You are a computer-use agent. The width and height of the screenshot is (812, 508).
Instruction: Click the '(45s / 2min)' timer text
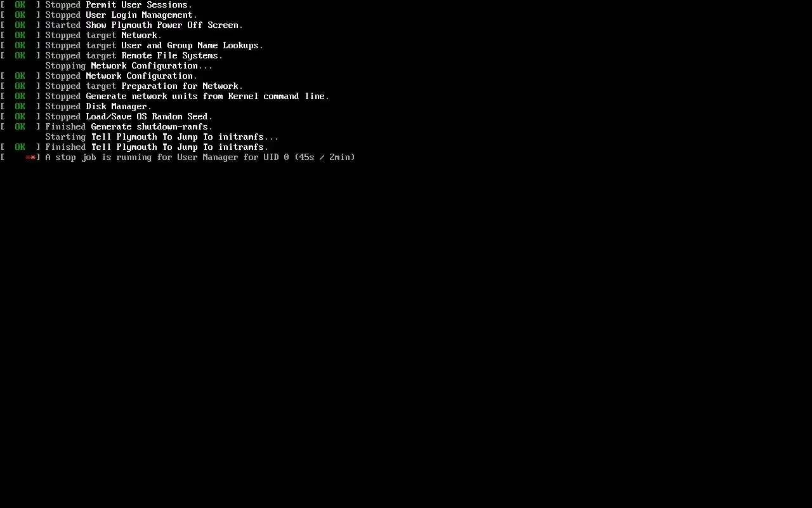click(x=325, y=157)
